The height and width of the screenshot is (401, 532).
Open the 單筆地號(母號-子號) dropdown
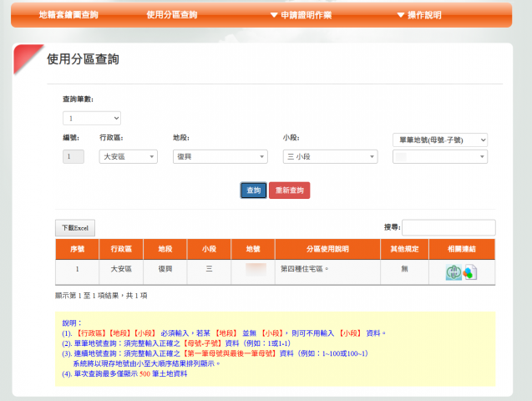(440, 140)
